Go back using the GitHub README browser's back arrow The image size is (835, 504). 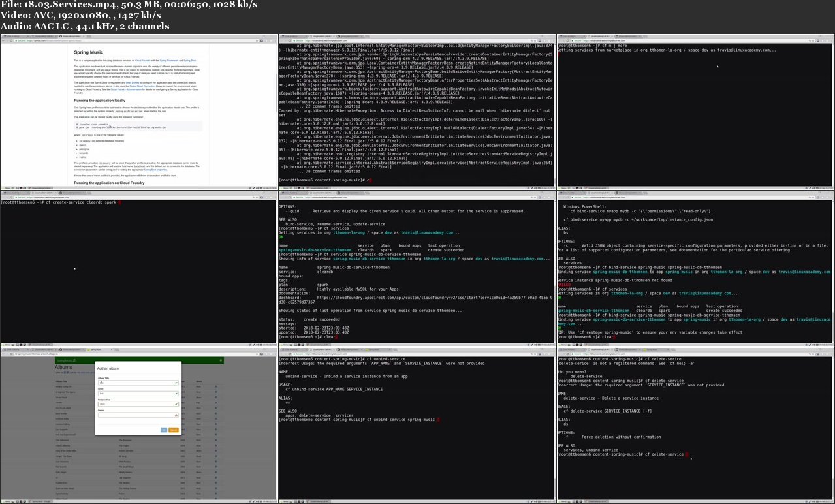(5, 42)
